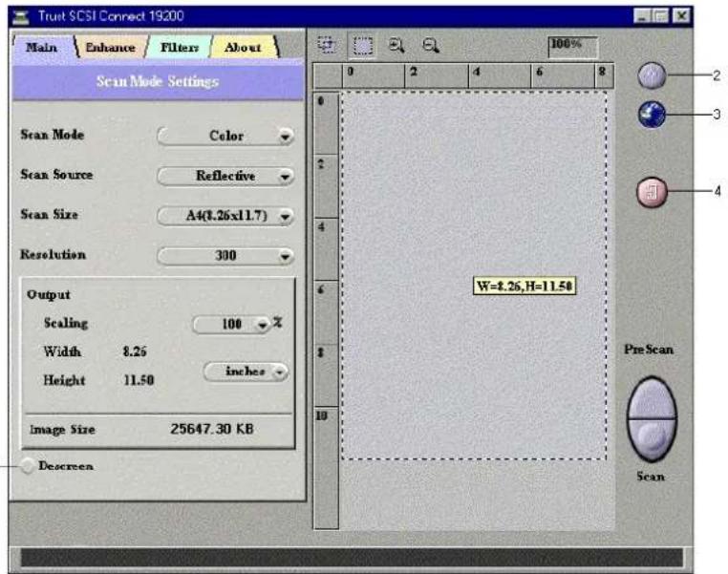Open the About tab
The image size is (728, 574).
tap(243, 48)
